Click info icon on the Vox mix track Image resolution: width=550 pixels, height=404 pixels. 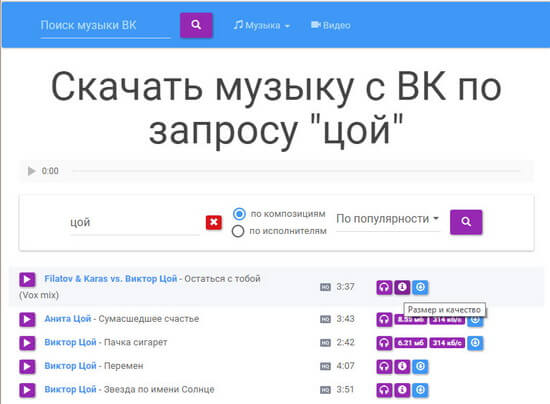pos(402,288)
